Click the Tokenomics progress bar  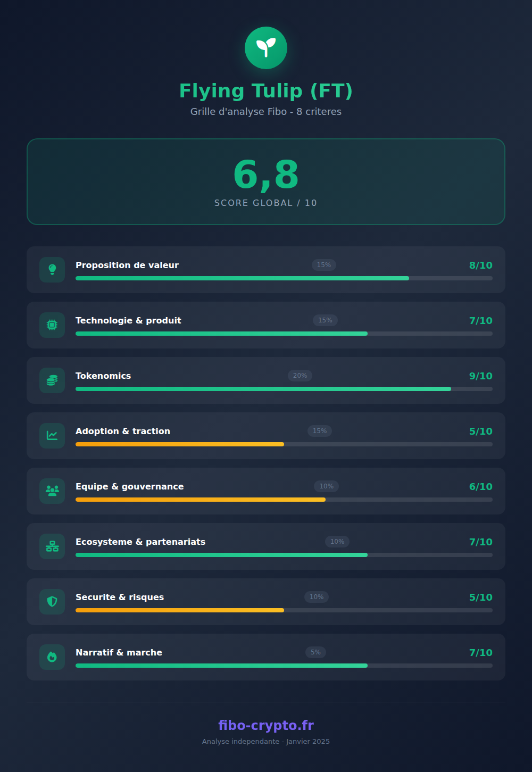click(x=284, y=389)
